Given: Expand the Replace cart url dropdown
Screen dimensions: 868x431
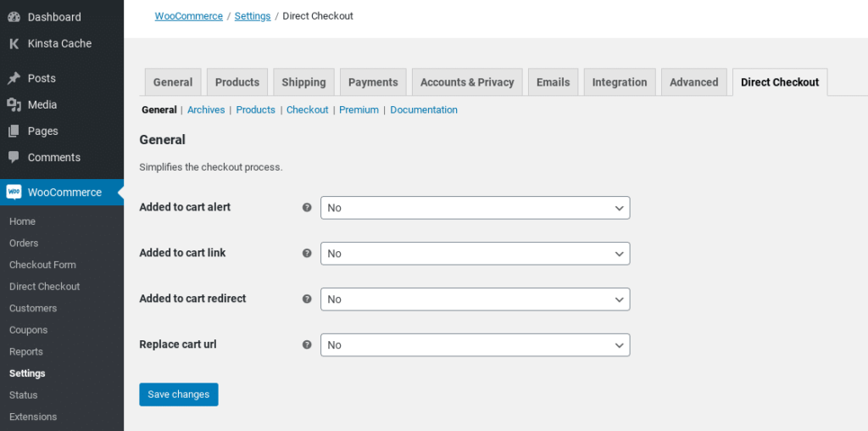Looking at the screenshot, I should [x=475, y=345].
